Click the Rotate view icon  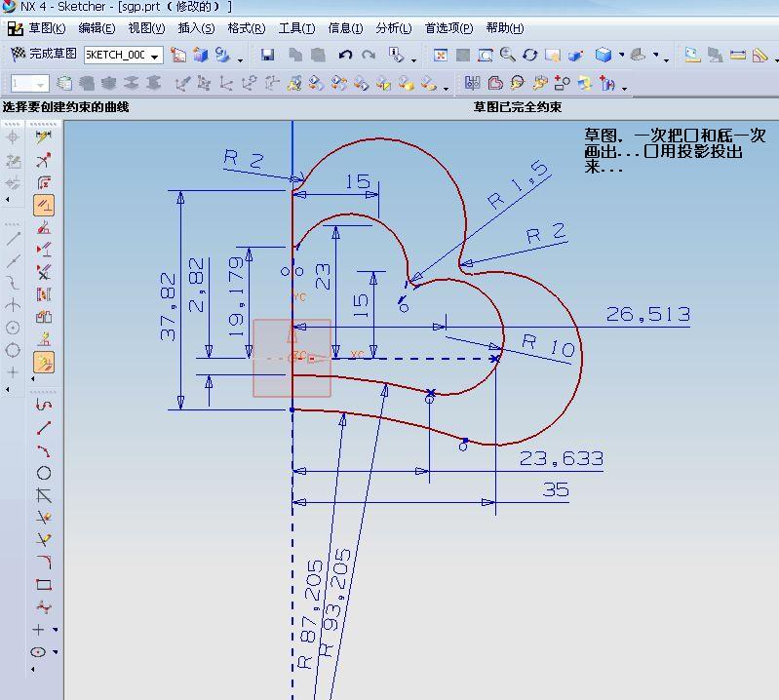(530, 55)
